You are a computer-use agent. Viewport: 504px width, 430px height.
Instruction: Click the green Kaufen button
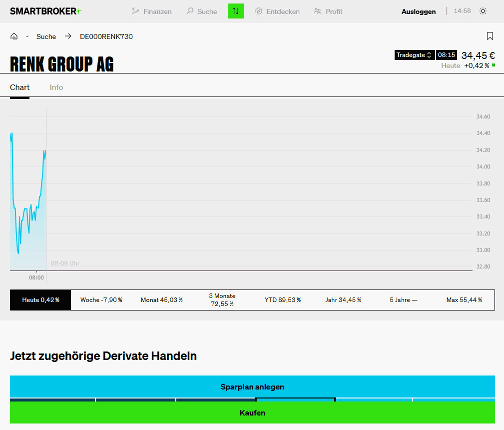(252, 412)
